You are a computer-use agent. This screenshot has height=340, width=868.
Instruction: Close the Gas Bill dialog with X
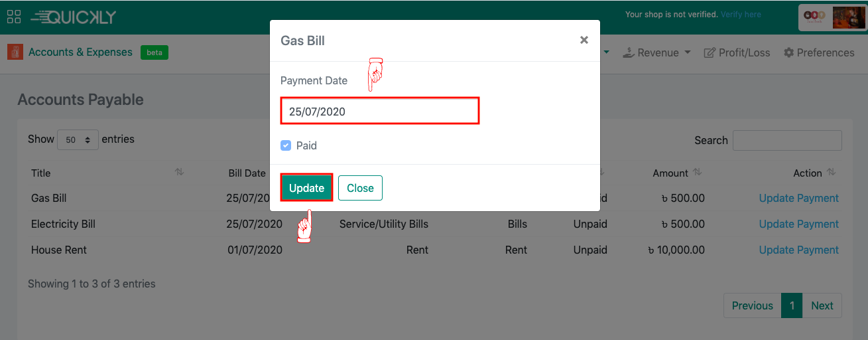click(x=584, y=41)
